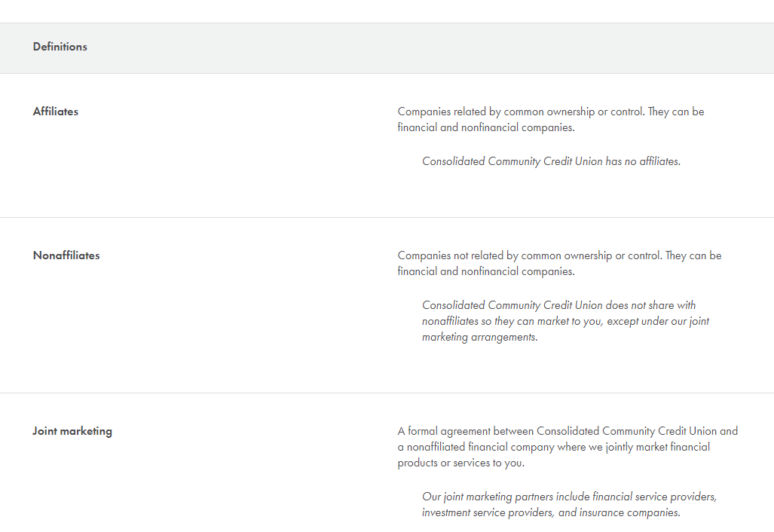
Task: Click the 'products or services to you' line
Action: pos(460,463)
